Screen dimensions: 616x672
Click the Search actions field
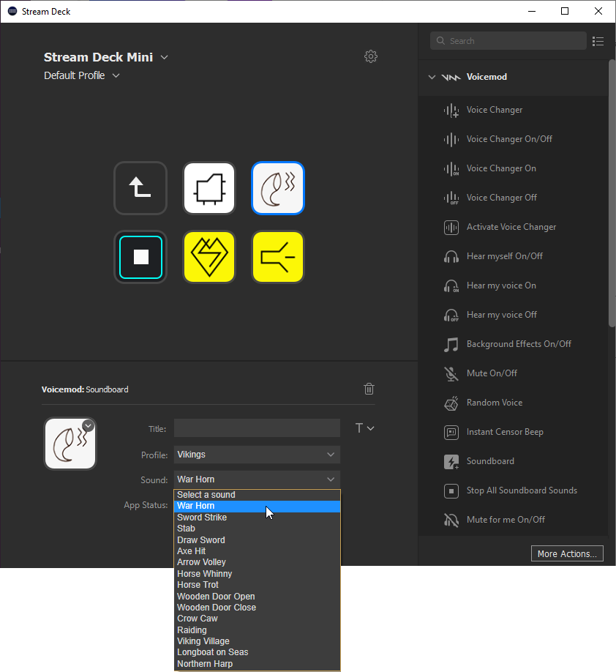(x=508, y=41)
